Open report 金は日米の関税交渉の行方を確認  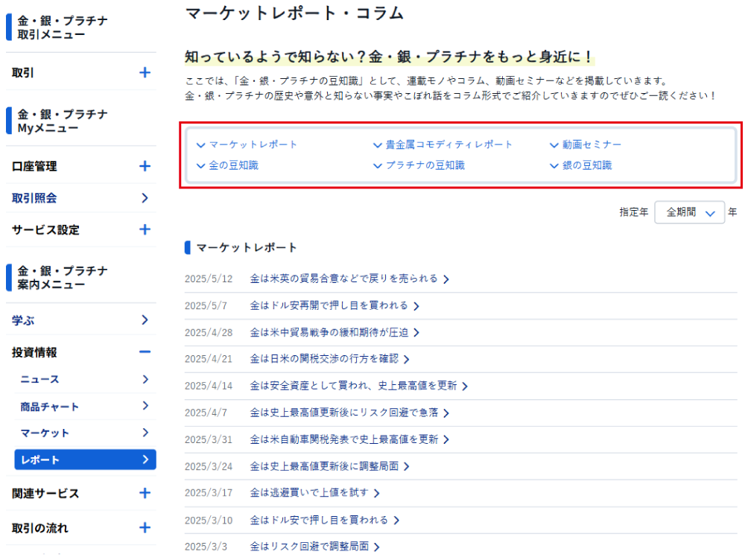pos(325,359)
